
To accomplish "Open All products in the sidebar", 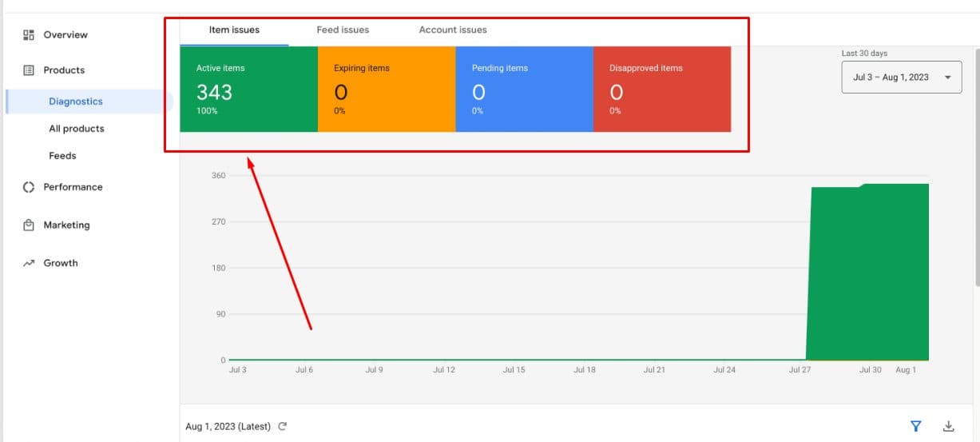I will [77, 129].
